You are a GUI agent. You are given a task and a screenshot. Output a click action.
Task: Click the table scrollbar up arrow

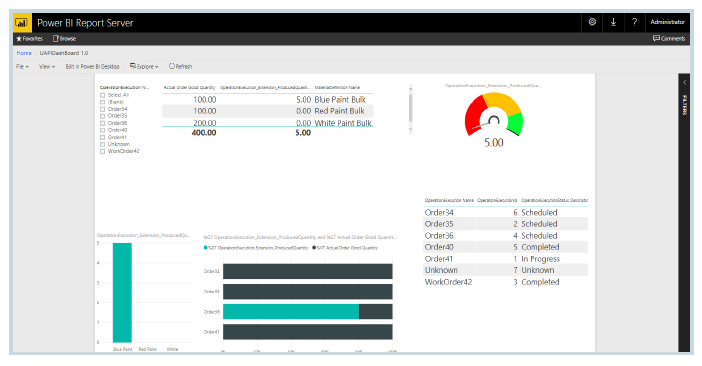point(410,89)
